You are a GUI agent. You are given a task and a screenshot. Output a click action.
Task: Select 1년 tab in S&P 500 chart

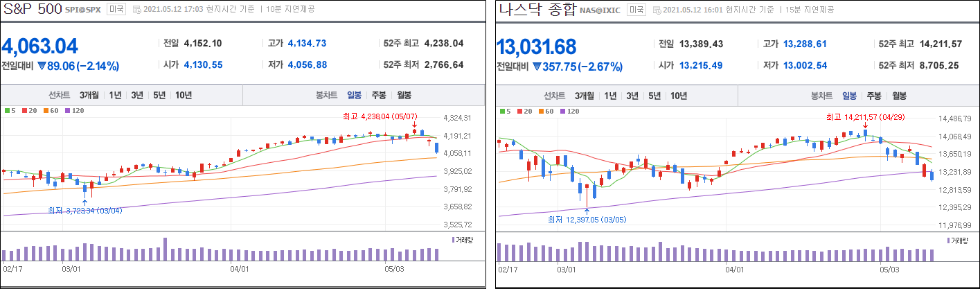pyautogui.click(x=116, y=96)
